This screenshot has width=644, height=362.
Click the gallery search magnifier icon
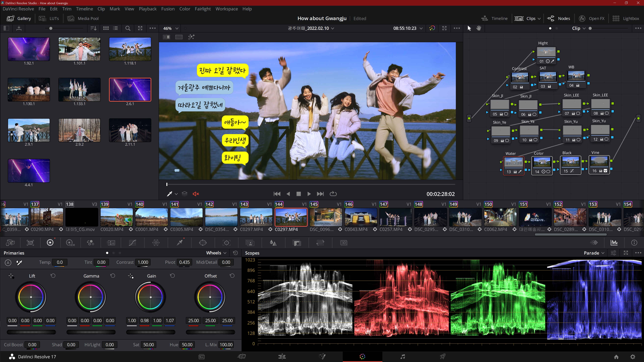click(x=128, y=28)
